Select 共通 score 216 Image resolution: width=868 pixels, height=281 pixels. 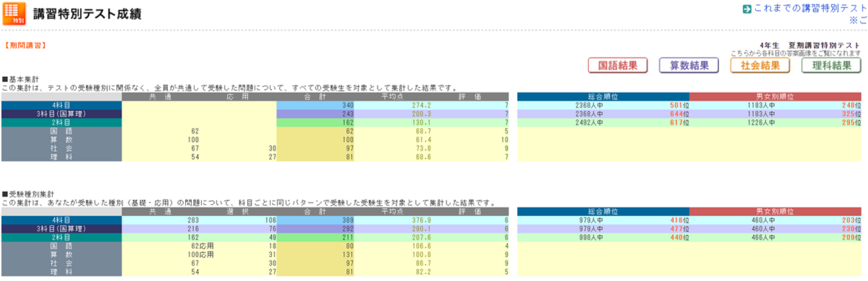(x=194, y=227)
